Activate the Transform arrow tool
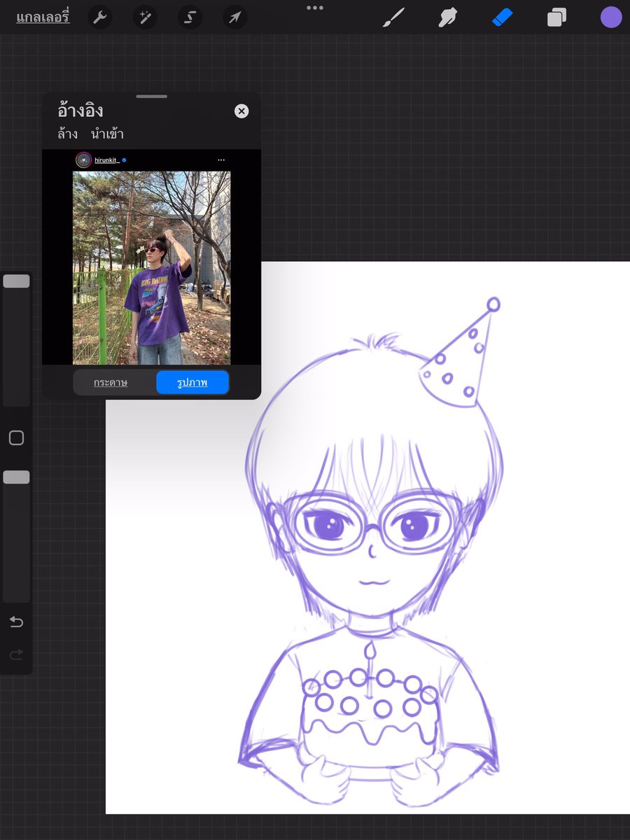630x840 pixels. 235,17
